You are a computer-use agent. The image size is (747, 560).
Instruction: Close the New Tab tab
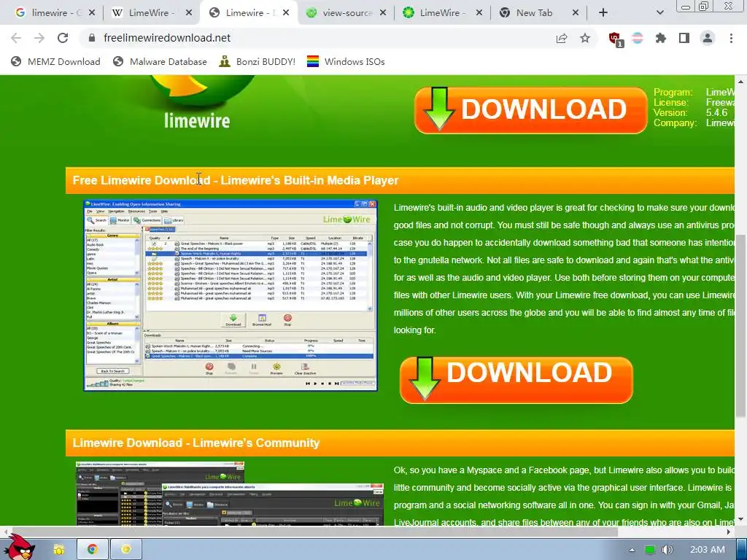[x=576, y=13]
